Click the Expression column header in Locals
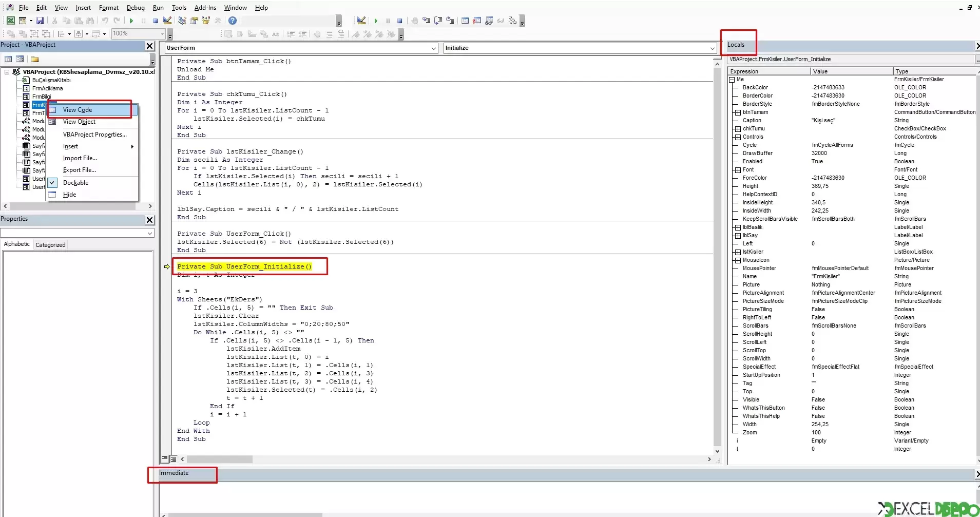Image resolution: width=980 pixels, height=517 pixels. [769, 71]
